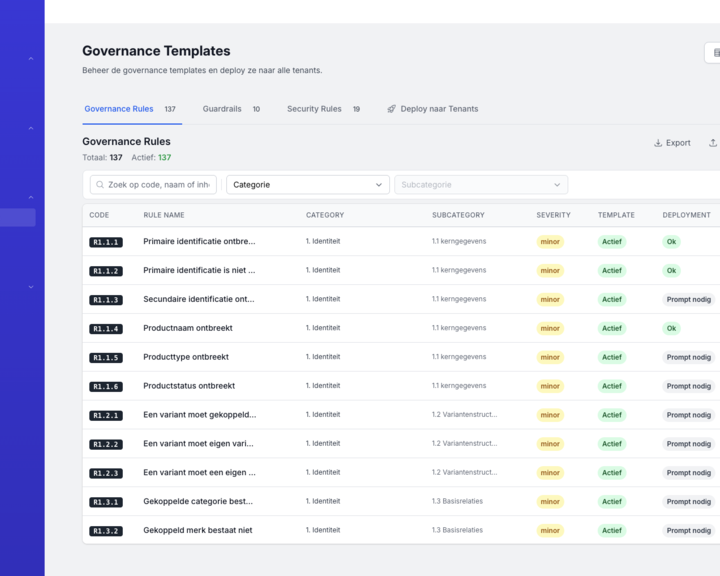Click the rocket icon by Deploy naar Tenants
Screen dimensions: 720x576
tap(391, 109)
